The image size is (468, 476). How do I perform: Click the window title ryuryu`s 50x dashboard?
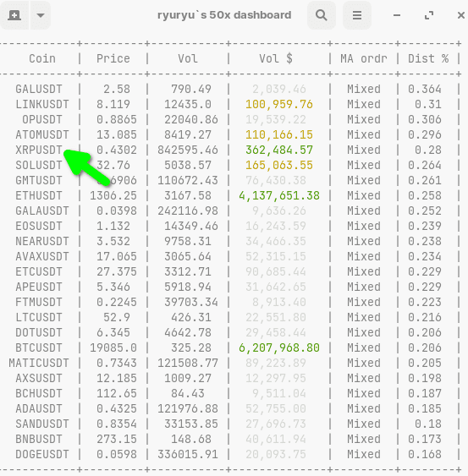(x=224, y=15)
